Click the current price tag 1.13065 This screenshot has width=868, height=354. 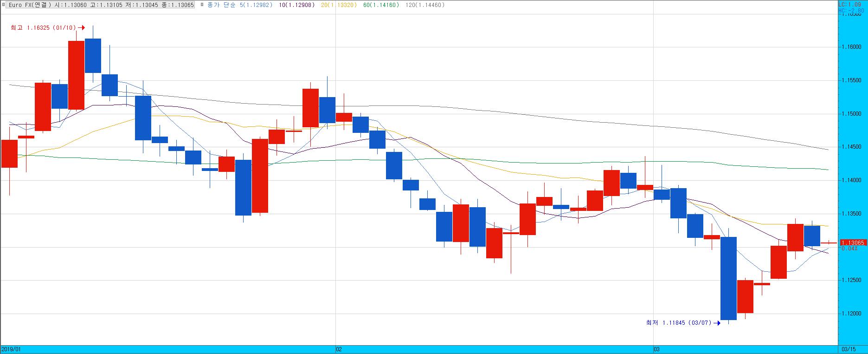[853, 243]
